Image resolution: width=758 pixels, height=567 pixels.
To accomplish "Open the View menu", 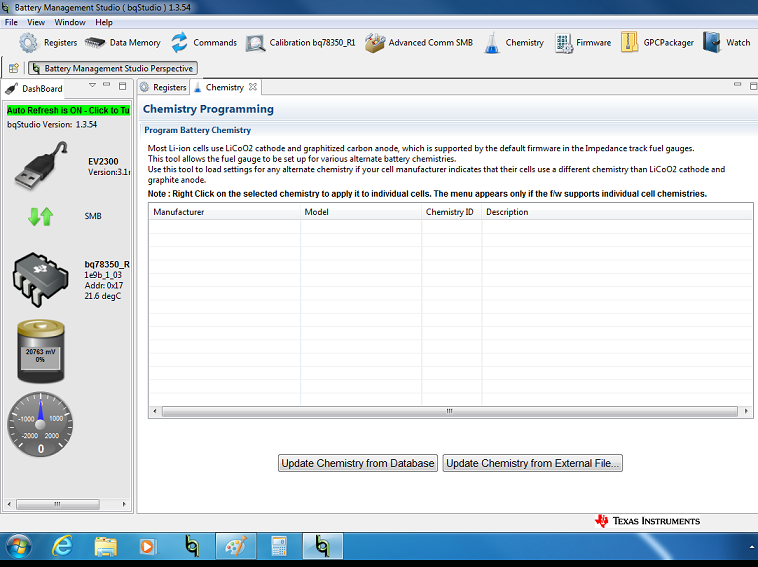I will 36,22.
